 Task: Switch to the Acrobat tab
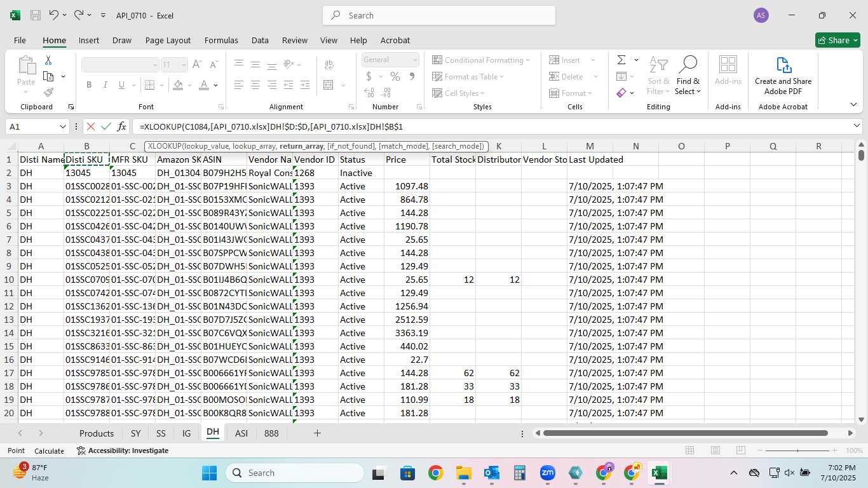pyautogui.click(x=395, y=40)
